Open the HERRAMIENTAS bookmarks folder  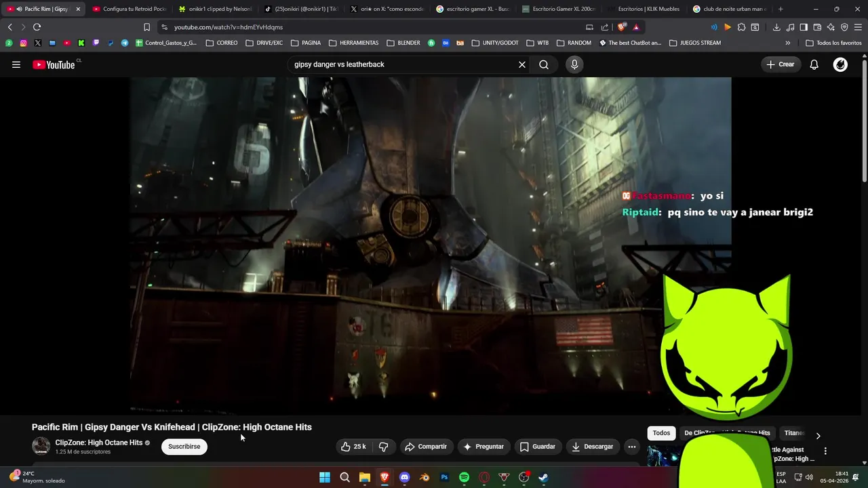coord(354,43)
